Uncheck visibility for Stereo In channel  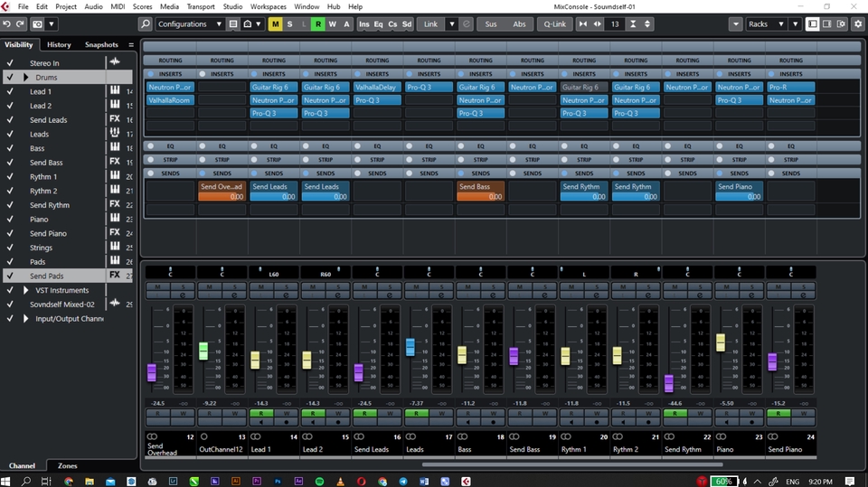9,63
